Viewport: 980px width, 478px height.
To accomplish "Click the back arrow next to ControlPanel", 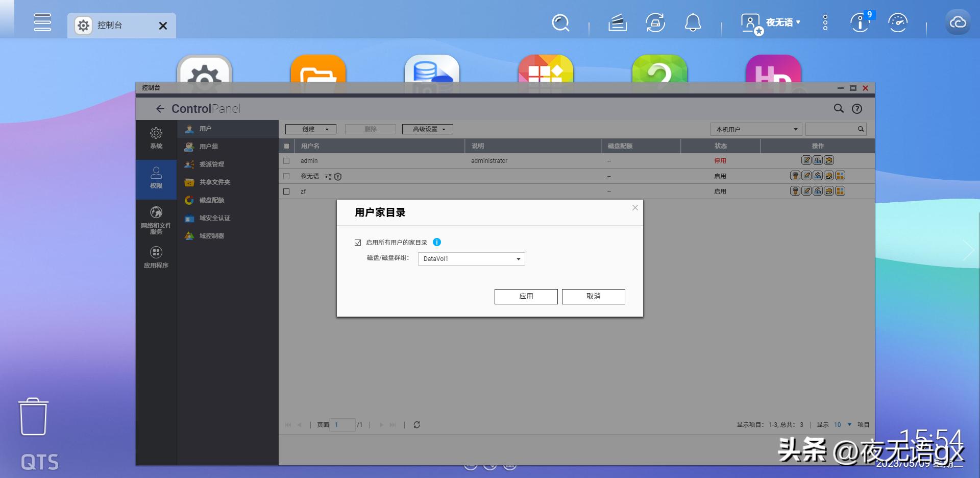I will [160, 109].
